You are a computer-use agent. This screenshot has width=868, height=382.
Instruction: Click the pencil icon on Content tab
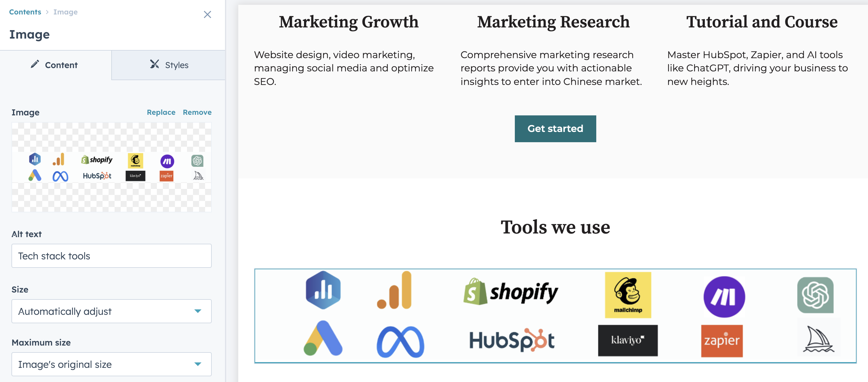35,64
